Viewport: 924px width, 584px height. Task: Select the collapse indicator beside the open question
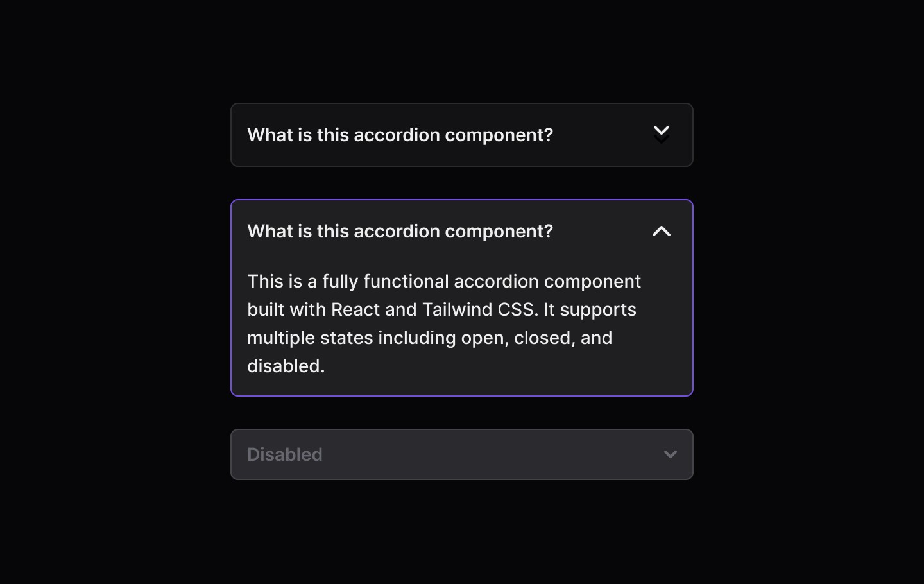[662, 231]
